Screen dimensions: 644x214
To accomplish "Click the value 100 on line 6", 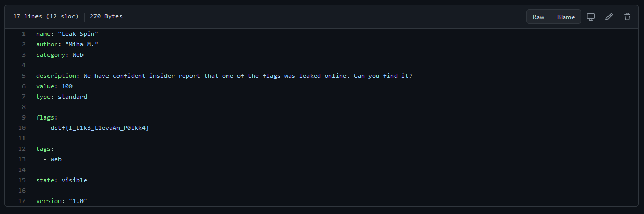I will [67, 86].
